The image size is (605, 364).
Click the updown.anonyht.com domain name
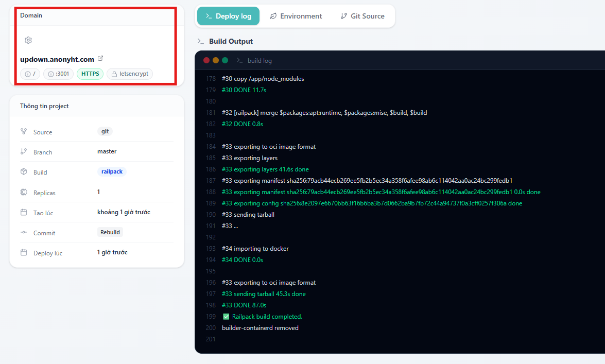(x=57, y=59)
